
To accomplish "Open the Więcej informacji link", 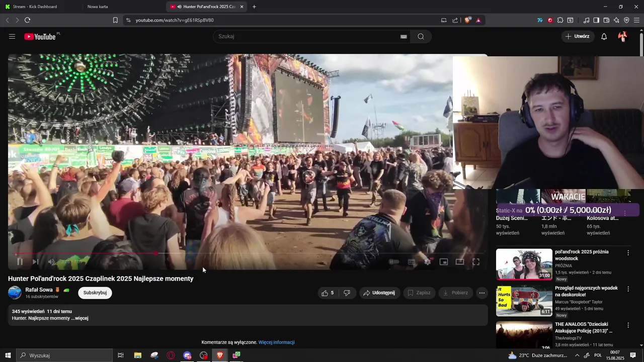I will click(x=276, y=342).
